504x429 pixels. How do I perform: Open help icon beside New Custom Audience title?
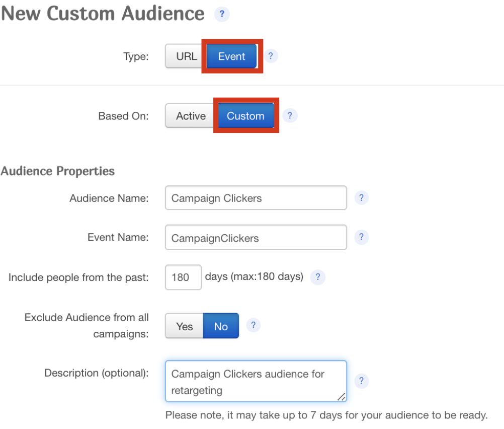(x=222, y=14)
